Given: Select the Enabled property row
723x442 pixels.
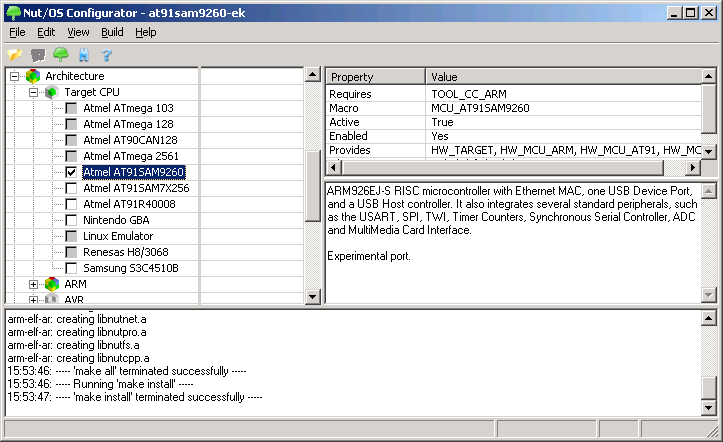Looking at the screenshot, I should (x=514, y=136).
